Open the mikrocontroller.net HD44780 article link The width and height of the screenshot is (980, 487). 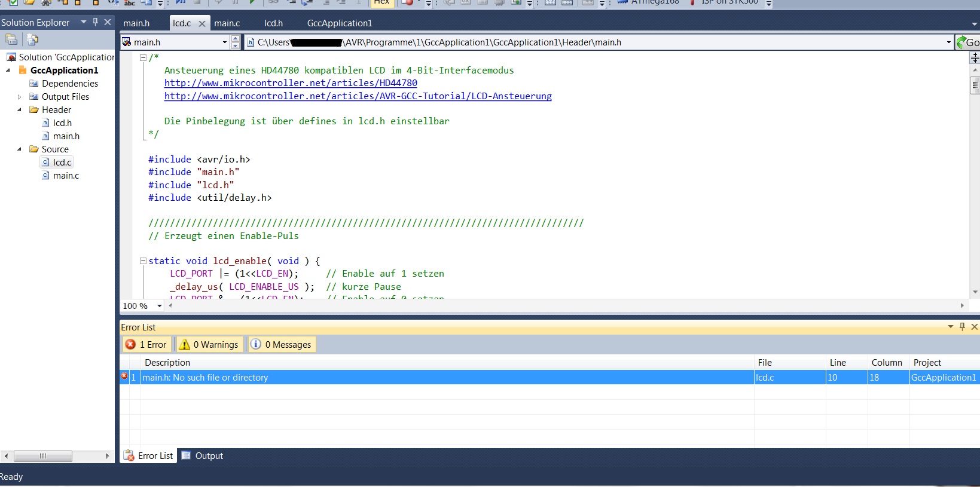point(291,83)
